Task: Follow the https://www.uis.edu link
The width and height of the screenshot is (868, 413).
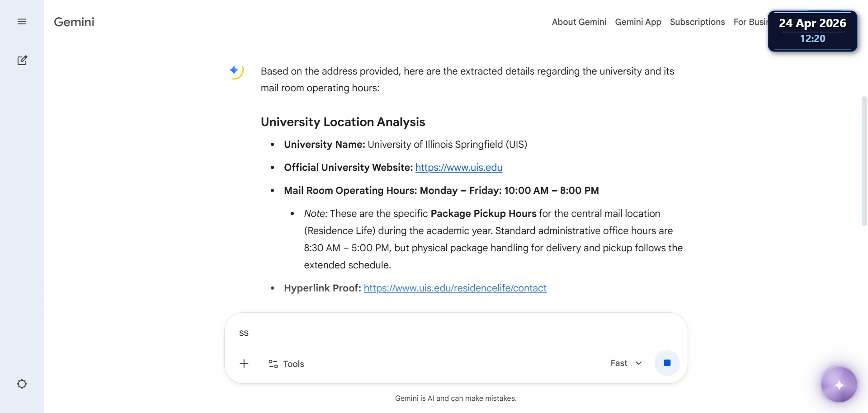Action: (x=459, y=168)
